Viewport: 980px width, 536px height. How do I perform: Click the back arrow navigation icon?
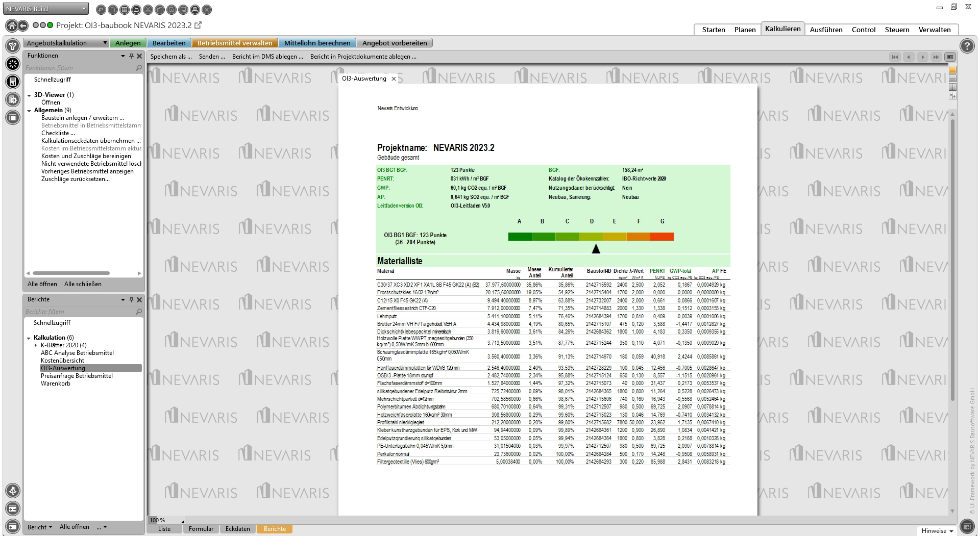[x=23, y=25]
